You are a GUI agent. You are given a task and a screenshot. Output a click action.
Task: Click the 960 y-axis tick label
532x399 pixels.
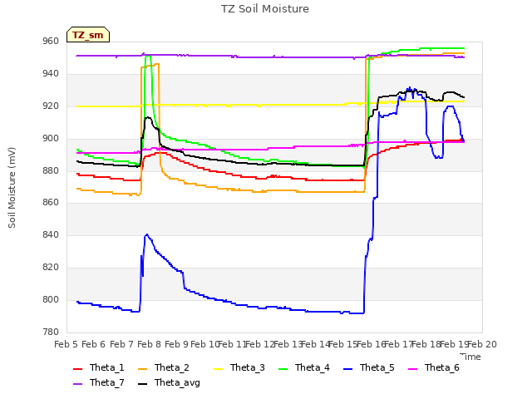click(51, 42)
